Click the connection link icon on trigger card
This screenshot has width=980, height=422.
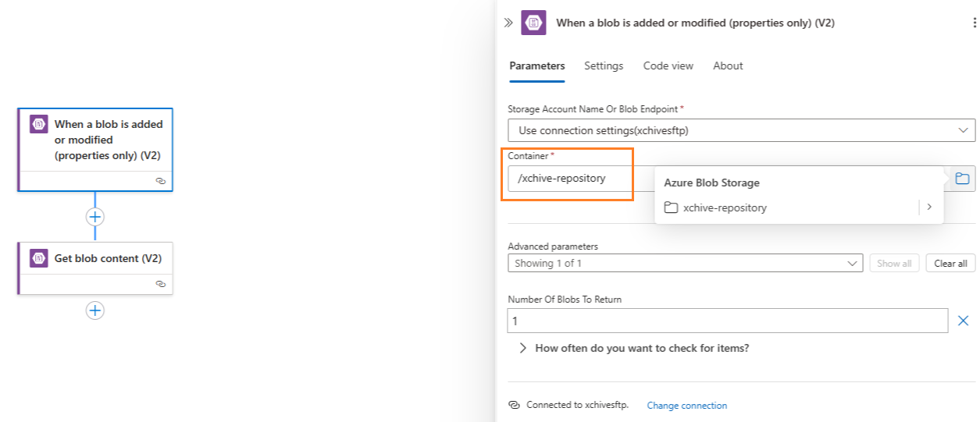tap(160, 180)
